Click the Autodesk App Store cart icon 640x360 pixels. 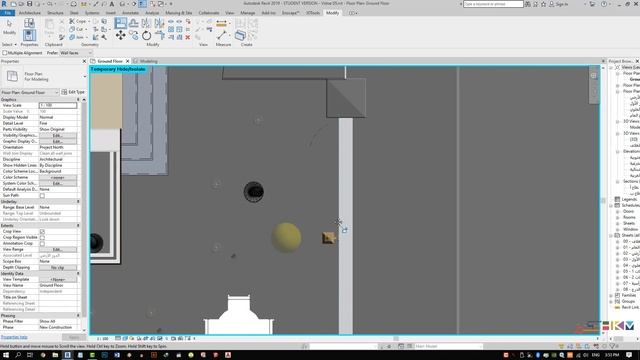pos(592,4)
